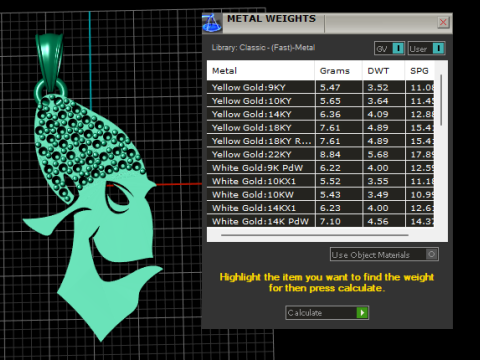The image size is (480, 360).
Task: Click the vertical scrollbar of metals list
Action: [x=441, y=100]
